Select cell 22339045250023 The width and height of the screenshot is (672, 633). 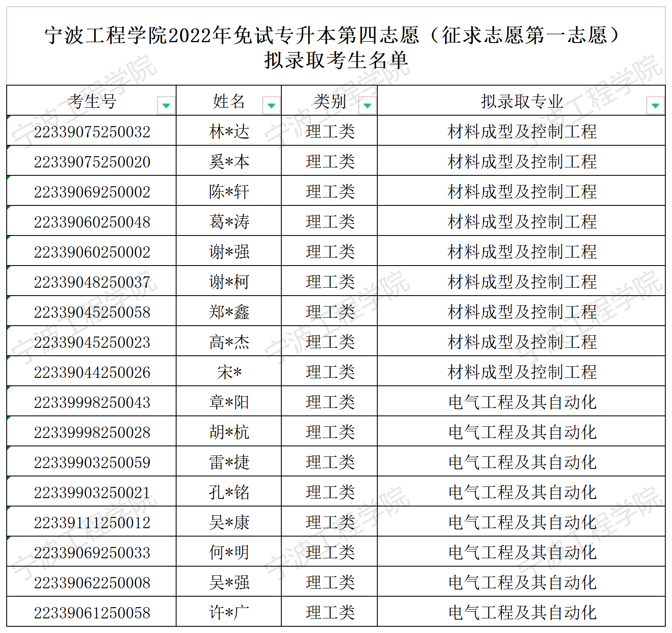tap(91, 341)
